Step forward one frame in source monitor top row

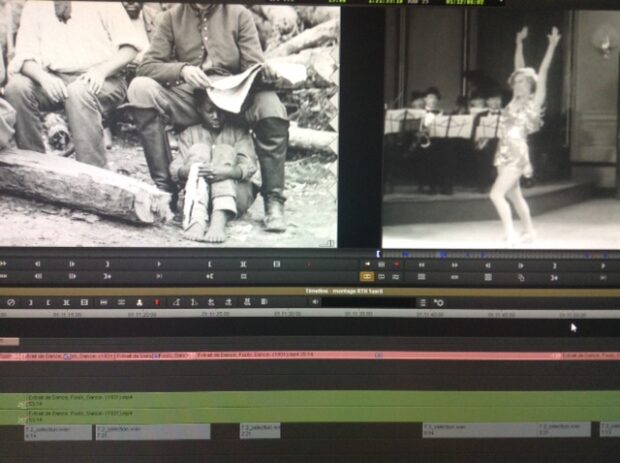pyautogui.click(x=72, y=264)
